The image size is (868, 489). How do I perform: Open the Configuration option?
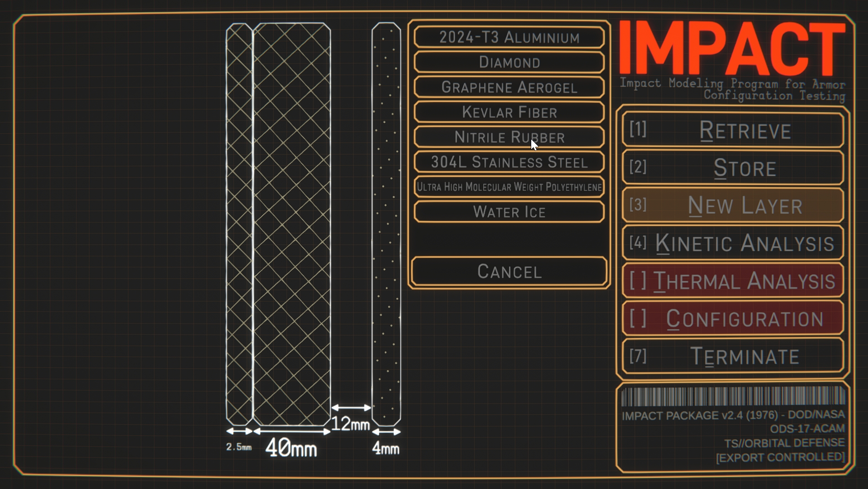tap(733, 318)
